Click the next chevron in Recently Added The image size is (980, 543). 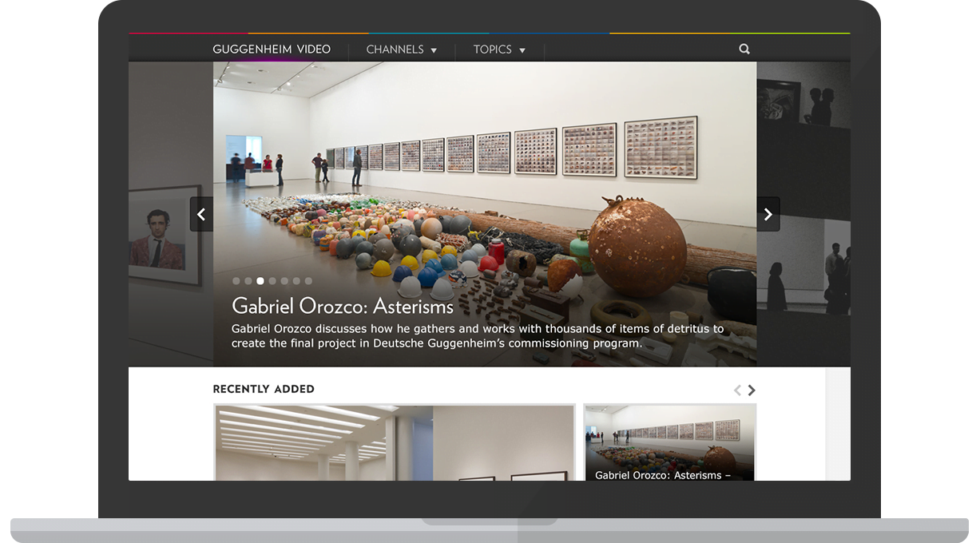pyautogui.click(x=751, y=390)
